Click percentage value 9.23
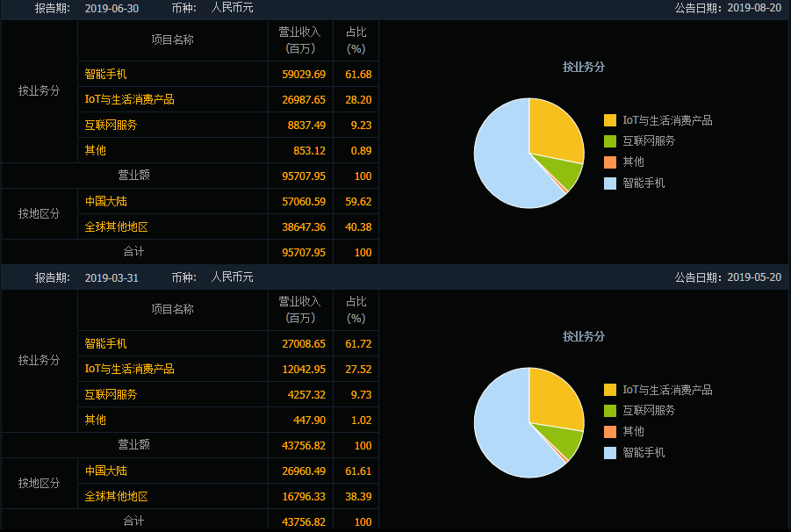 (361, 125)
